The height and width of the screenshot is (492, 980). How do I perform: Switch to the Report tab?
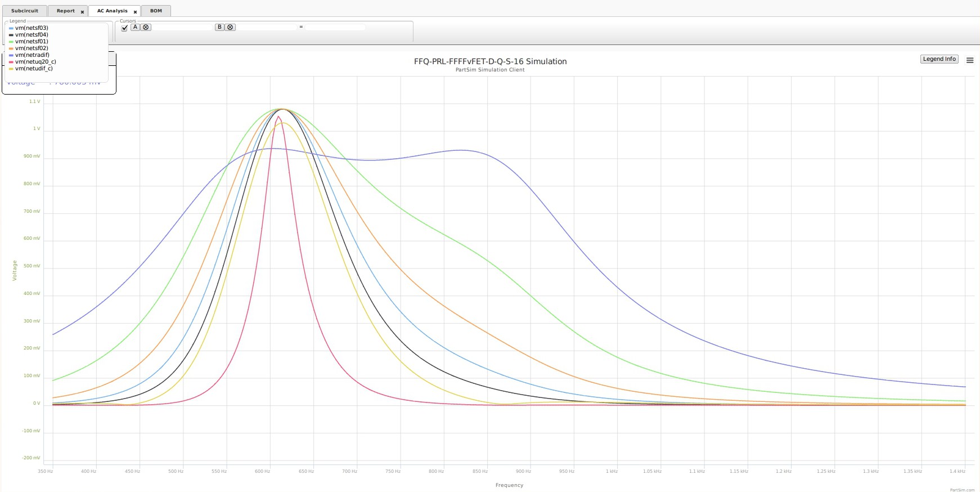(x=65, y=11)
